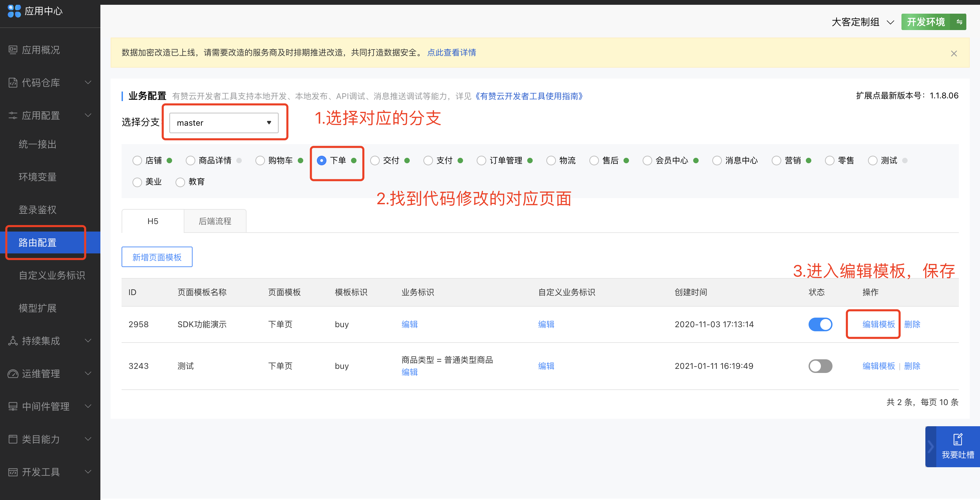Edit 业务标识 for SDK功能演示 row
980x500 pixels.
[409, 324]
